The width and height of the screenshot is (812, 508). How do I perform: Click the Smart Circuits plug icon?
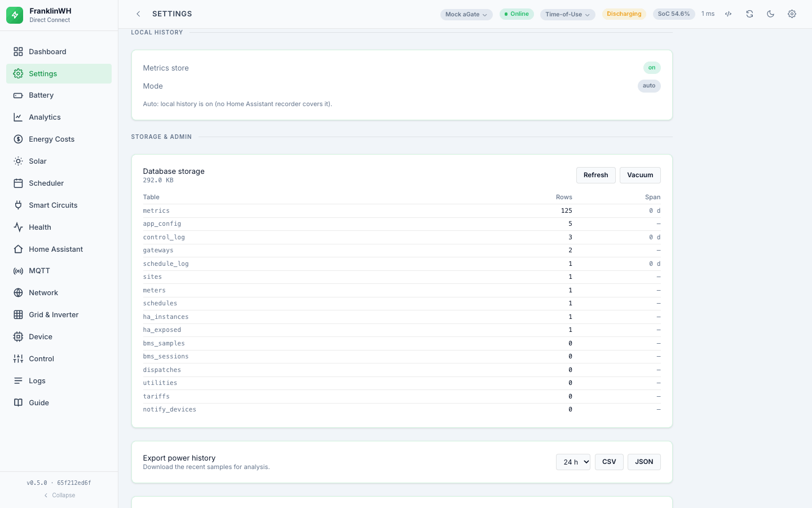point(18,205)
